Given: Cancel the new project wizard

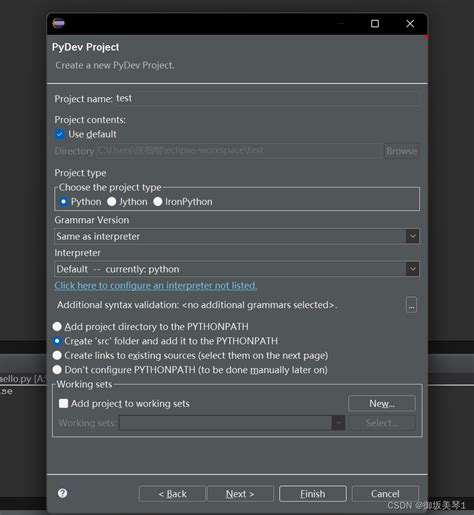Looking at the screenshot, I should pos(385,494).
